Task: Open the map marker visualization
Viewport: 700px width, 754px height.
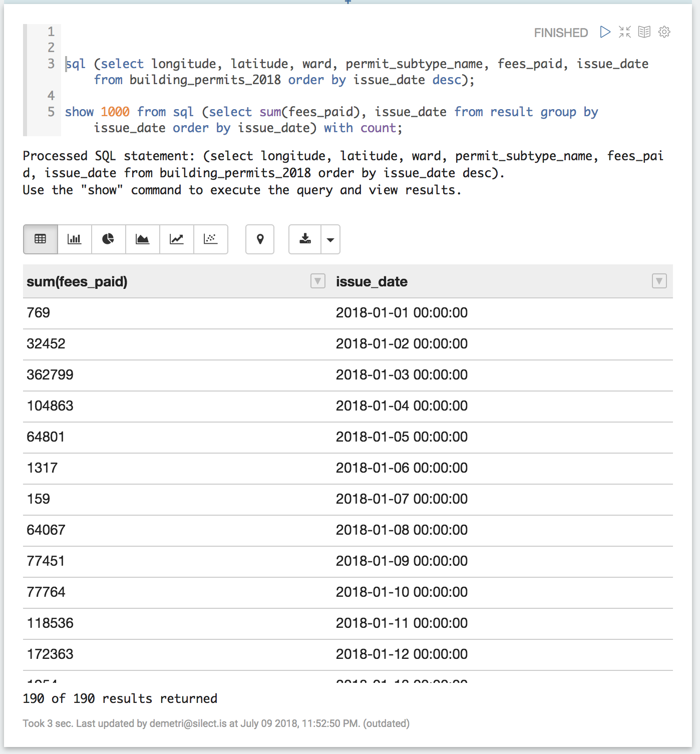Action: (260, 239)
